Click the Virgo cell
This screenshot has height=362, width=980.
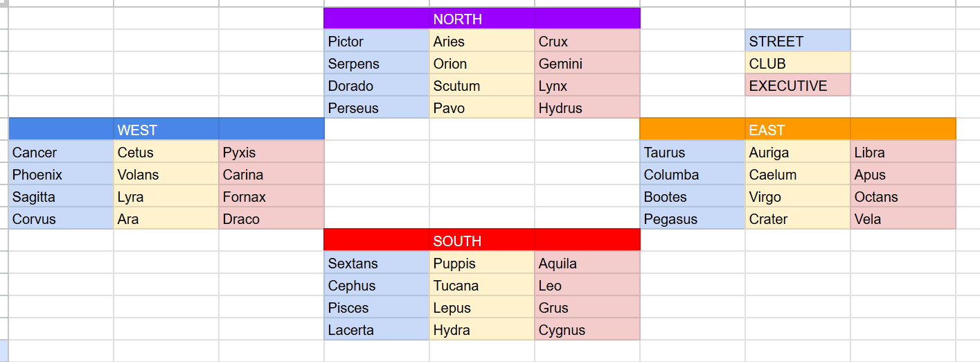[x=798, y=196]
